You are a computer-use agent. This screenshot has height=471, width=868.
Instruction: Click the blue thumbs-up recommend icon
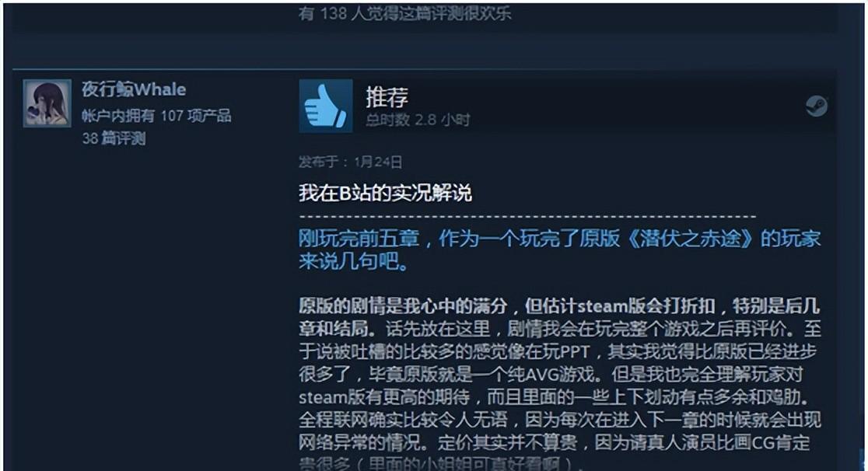(325, 106)
